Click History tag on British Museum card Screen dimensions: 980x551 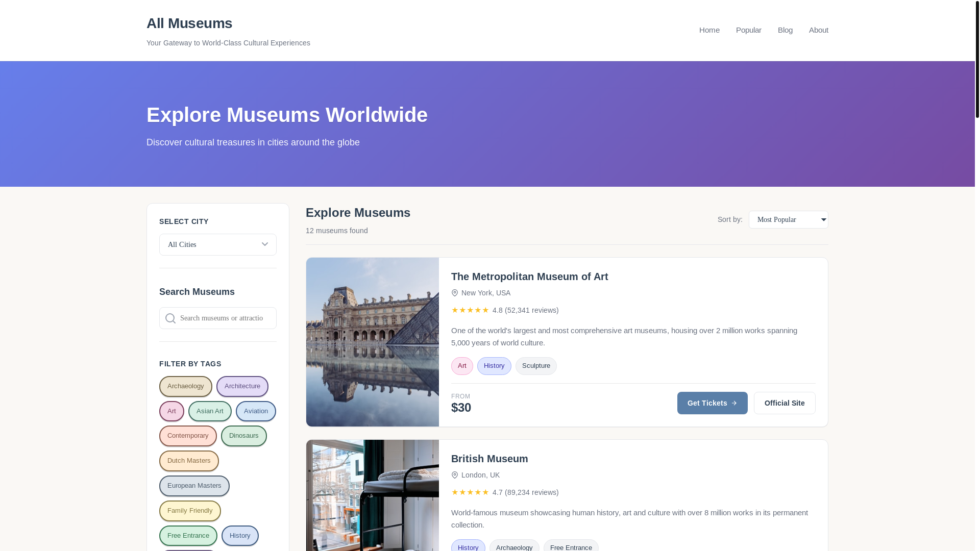(x=468, y=546)
